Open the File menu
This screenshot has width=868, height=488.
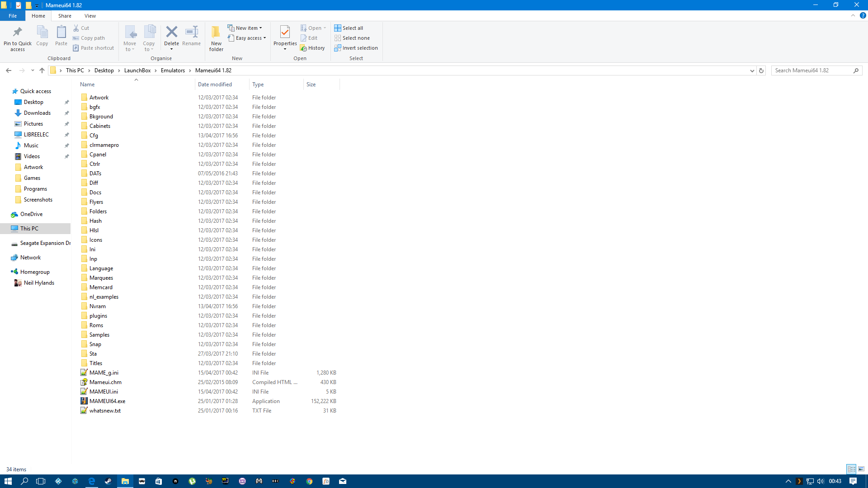[13, 16]
